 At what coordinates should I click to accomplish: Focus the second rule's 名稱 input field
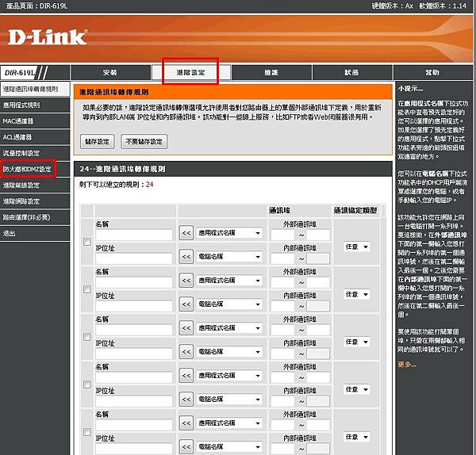134,282
